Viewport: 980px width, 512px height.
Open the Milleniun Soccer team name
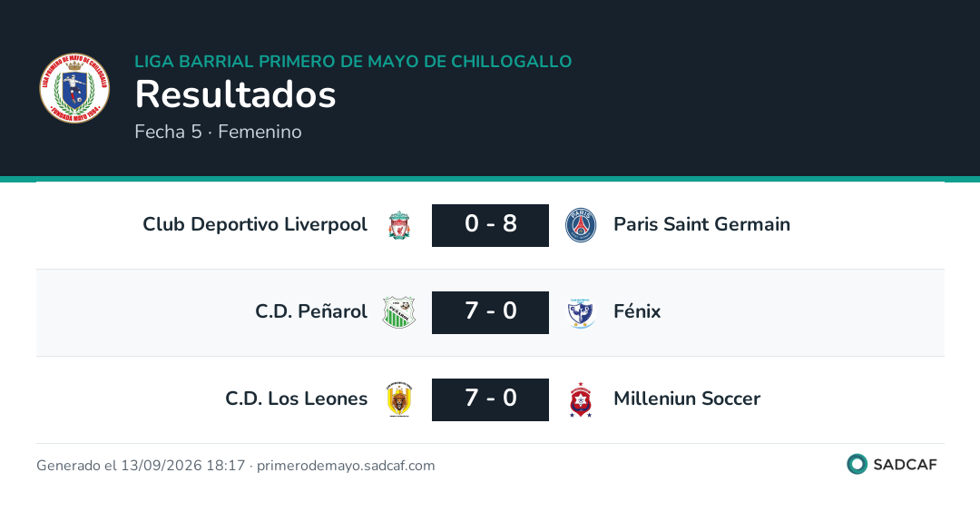click(x=687, y=399)
